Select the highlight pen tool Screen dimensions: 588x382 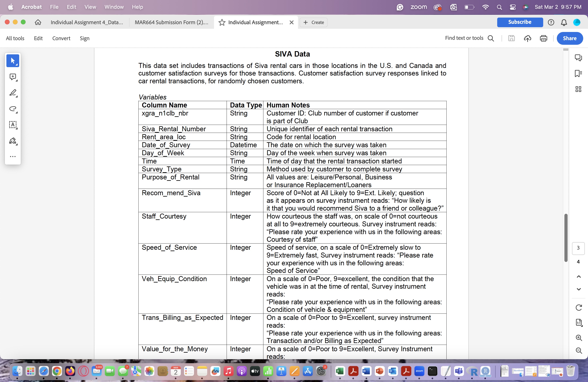click(13, 93)
